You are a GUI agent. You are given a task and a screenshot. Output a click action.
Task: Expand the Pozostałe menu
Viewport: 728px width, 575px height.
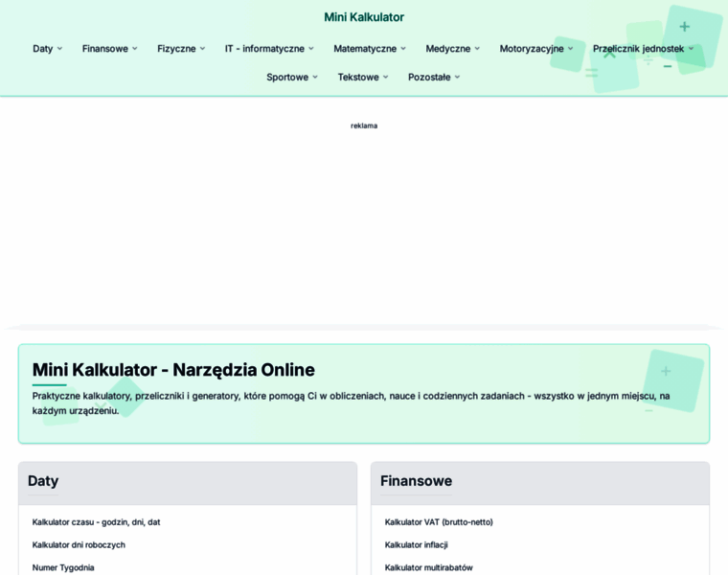(434, 78)
